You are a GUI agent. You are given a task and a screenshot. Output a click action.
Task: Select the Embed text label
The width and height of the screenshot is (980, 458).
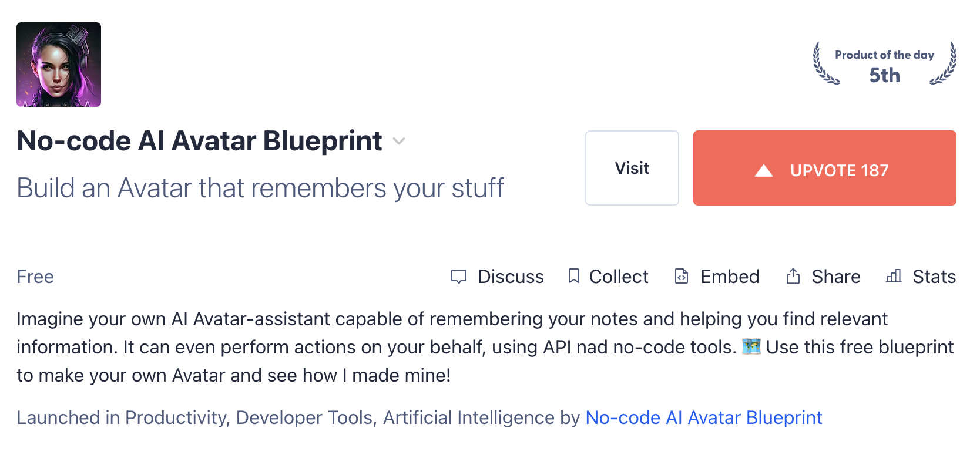coord(730,277)
